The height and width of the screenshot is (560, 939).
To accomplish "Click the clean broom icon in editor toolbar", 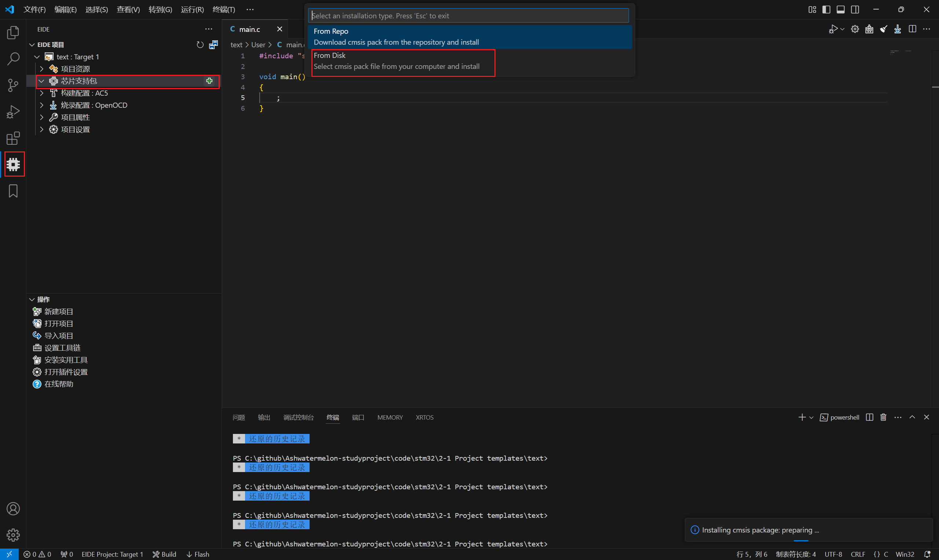I will [884, 29].
